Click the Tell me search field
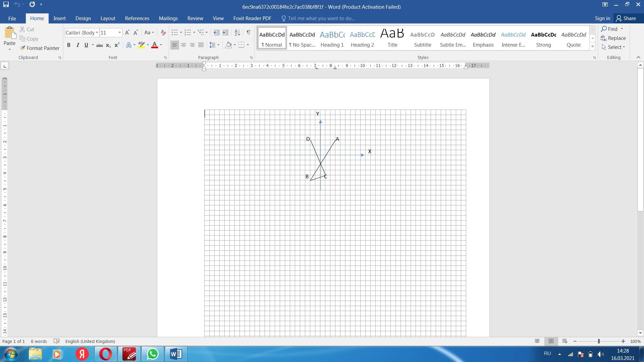 click(321, 18)
